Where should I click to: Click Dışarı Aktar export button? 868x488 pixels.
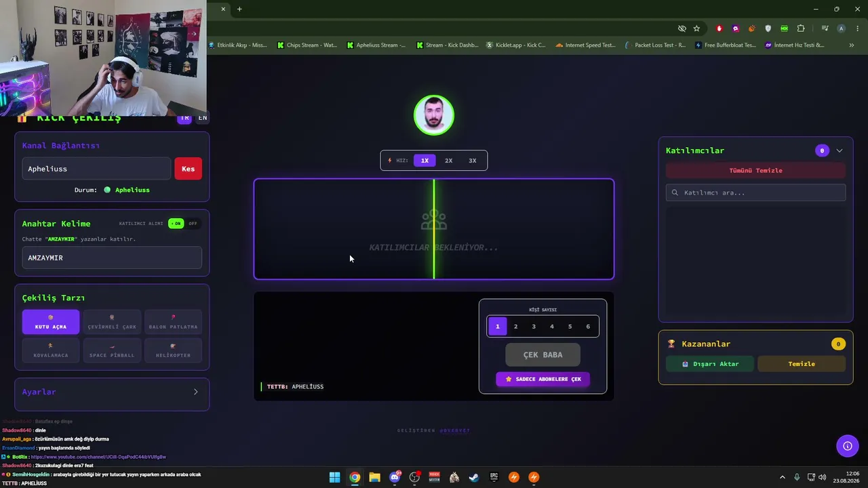point(710,364)
